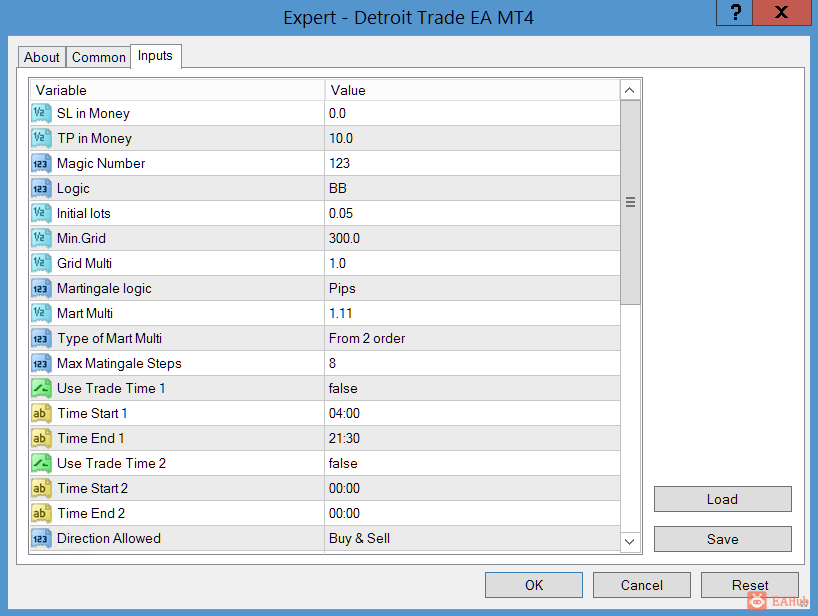Select the TP in Money value 10.0
818x616 pixels.
473,138
